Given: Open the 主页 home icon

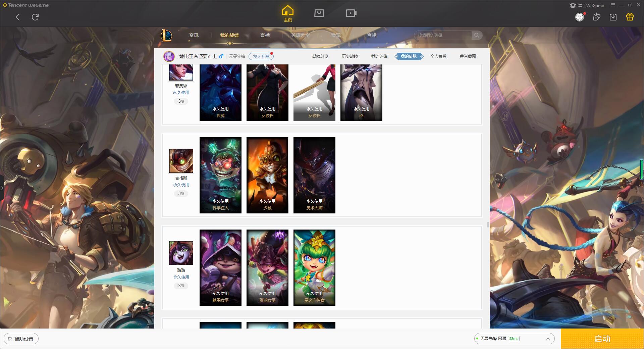Looking at the screenshot, I should (x=288, y=13).
